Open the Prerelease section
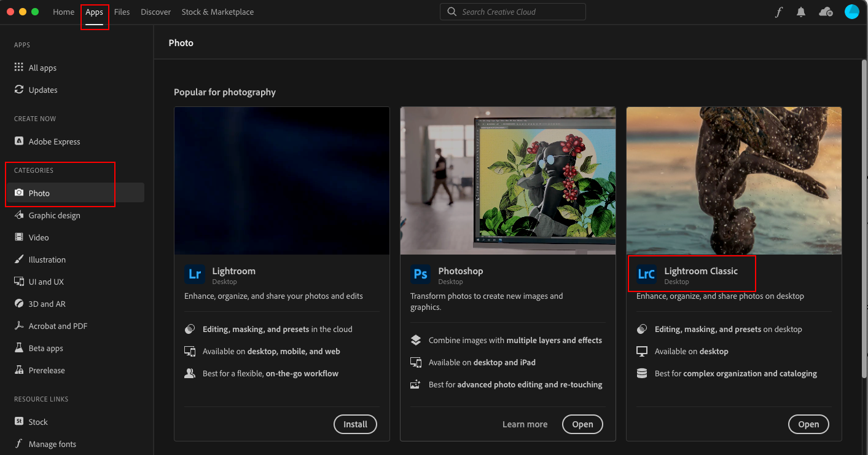 [47, 370]
